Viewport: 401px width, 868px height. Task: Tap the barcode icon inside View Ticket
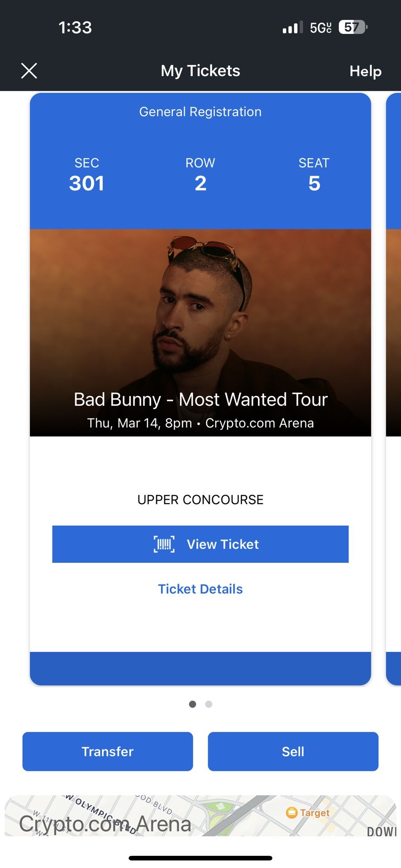click(163, 544)
